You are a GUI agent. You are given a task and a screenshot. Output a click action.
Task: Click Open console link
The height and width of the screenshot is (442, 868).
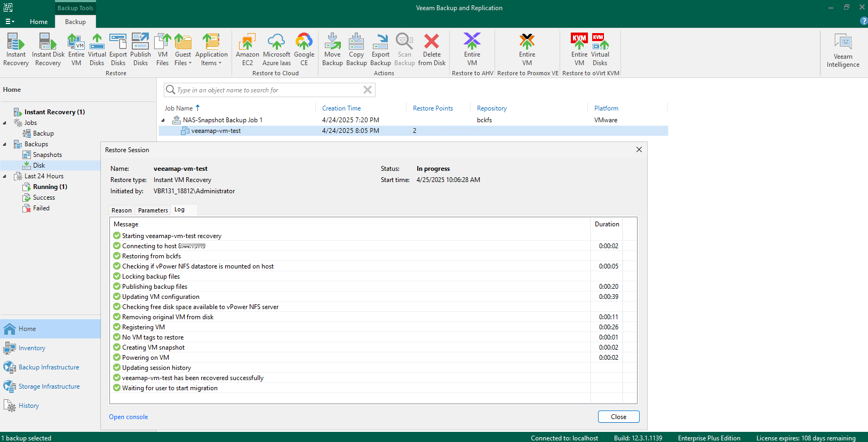point(129,417)
